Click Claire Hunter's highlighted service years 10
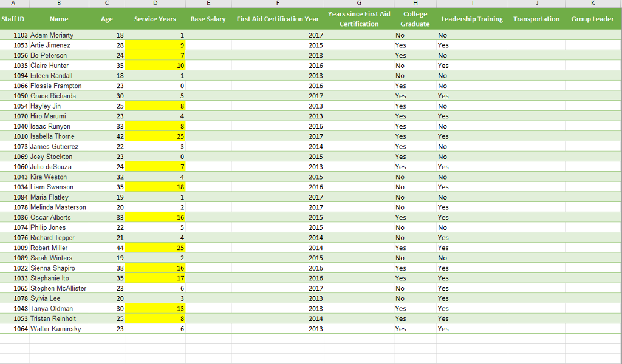The image size is (622, 364). (155, 66)
